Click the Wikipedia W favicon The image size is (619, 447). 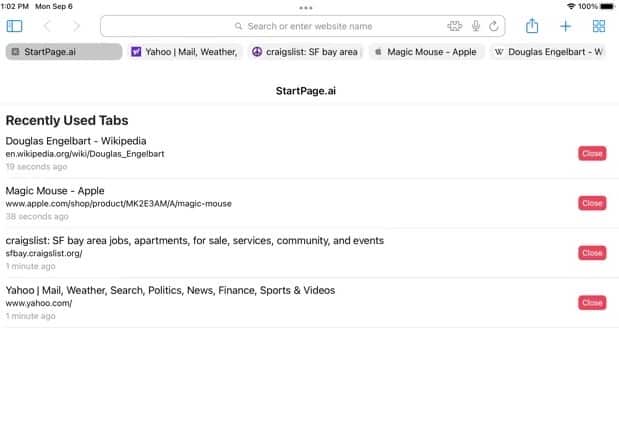[x=499, y=52]
